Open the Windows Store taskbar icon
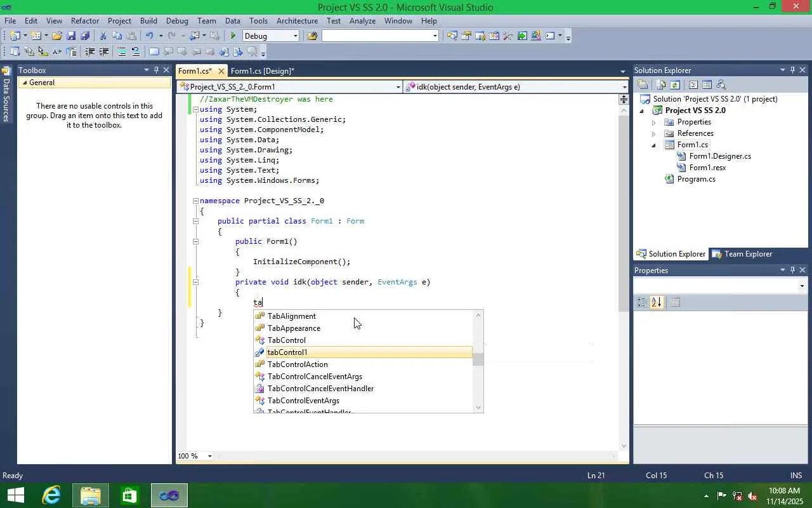Screen dimensions: 812x508 [x=129, y=495]
